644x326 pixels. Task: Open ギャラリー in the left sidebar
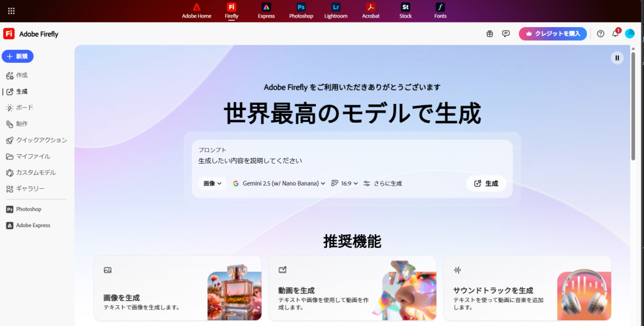(30, 189)
